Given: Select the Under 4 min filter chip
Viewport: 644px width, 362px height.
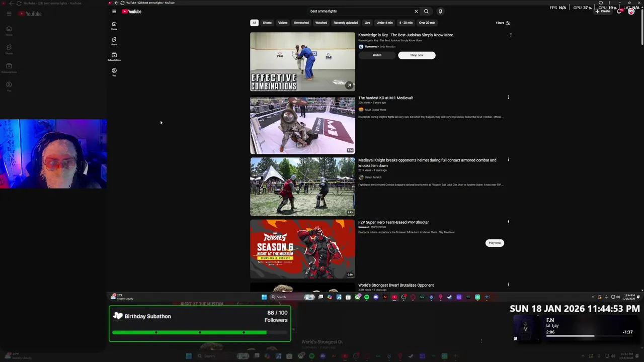Looking at the screenshot, I should point(384,23).
